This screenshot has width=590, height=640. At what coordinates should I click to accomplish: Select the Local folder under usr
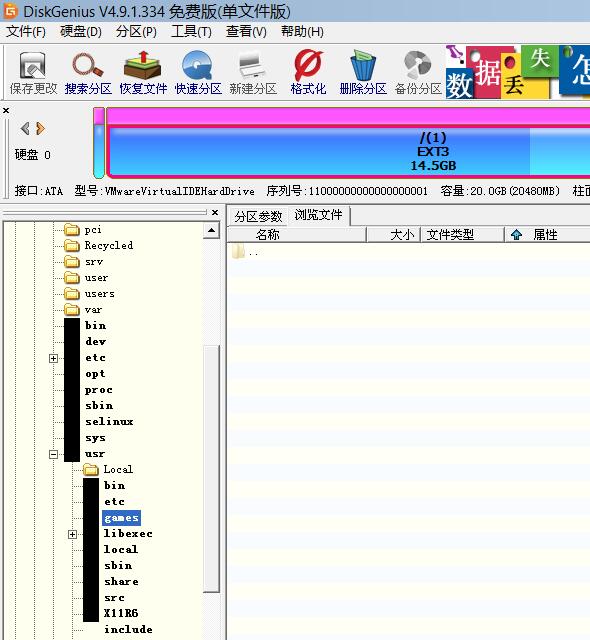[109, 470]
